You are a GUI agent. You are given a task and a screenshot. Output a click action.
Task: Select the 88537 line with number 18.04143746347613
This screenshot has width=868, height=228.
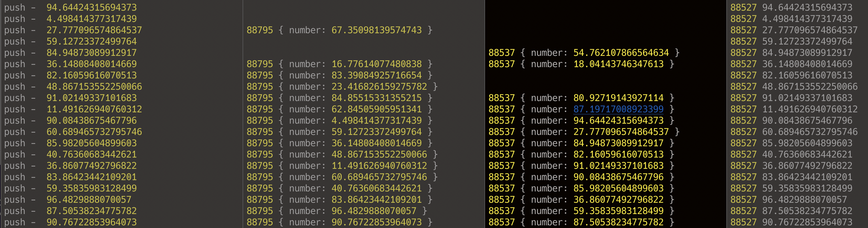pos(582,64)
